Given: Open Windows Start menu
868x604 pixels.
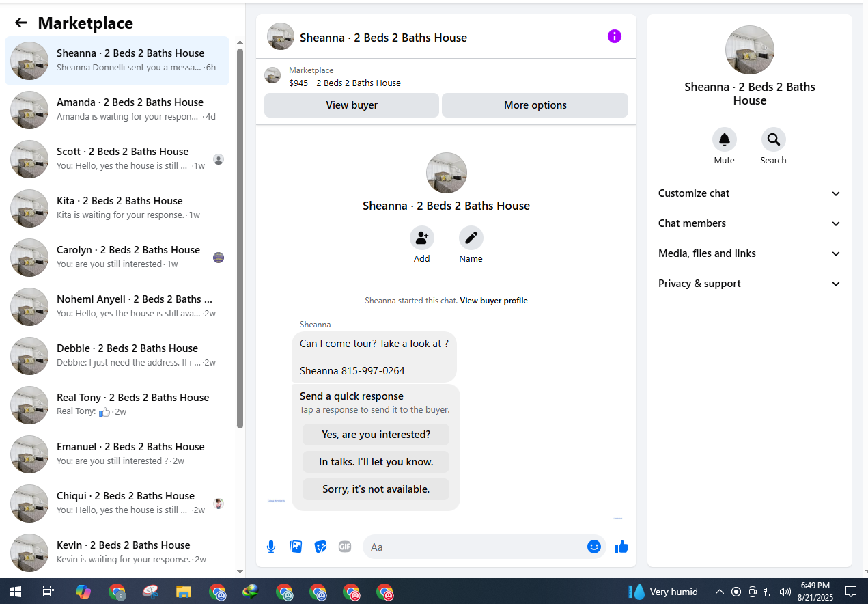Looking at the screenshot, I should pos(16,592).
